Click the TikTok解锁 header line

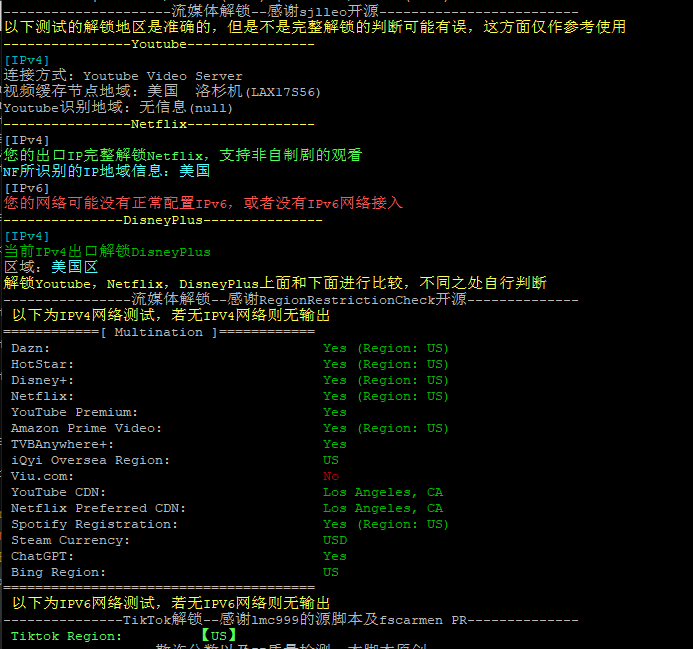(291, 620)
